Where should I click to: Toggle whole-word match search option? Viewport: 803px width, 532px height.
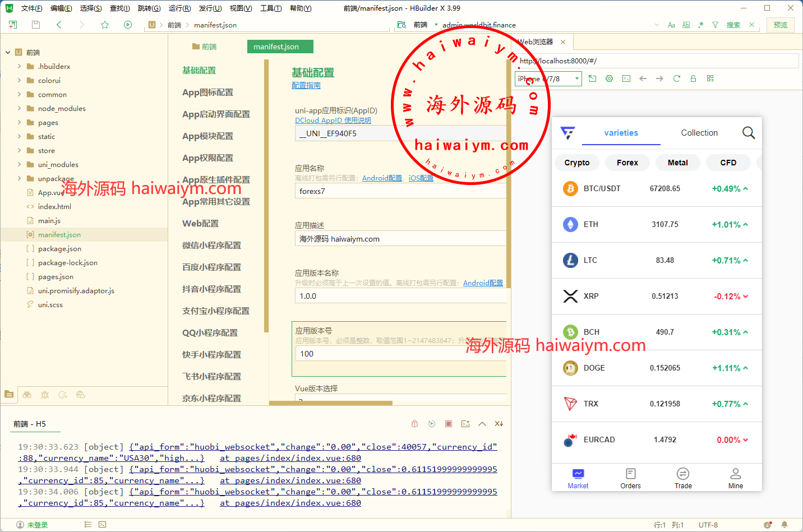[x=686, y=25]
